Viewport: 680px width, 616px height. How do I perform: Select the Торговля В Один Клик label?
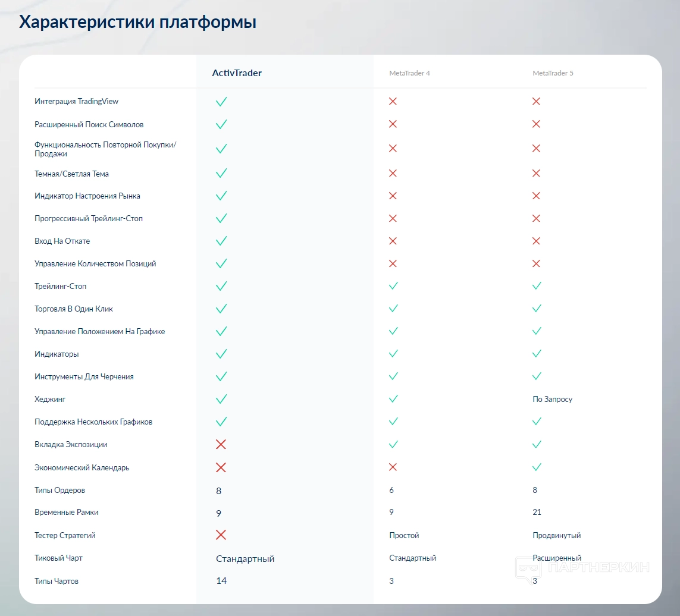click(x=74, y=309)
